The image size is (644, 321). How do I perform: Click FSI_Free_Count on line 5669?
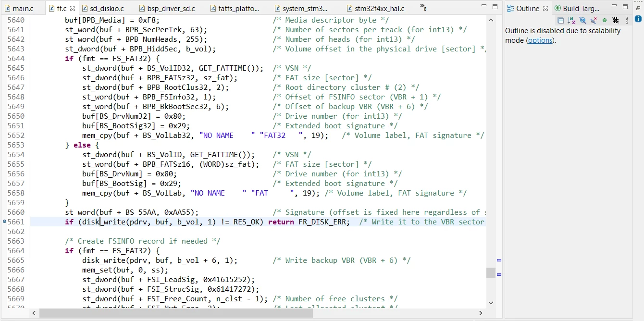[x=177, y=298]
